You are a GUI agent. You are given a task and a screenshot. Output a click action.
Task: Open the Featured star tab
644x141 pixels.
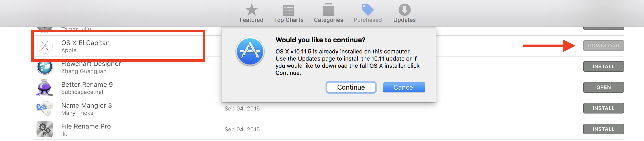point(251,10)
